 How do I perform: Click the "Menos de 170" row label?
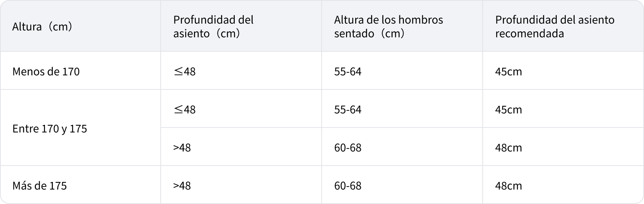pyautogui.click(x=46, y=72)
